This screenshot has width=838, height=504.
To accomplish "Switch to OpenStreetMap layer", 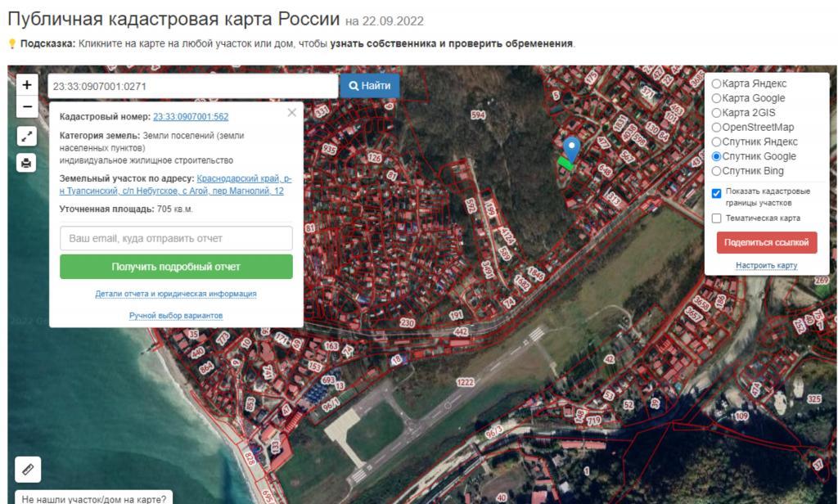I will click(717, 128).
